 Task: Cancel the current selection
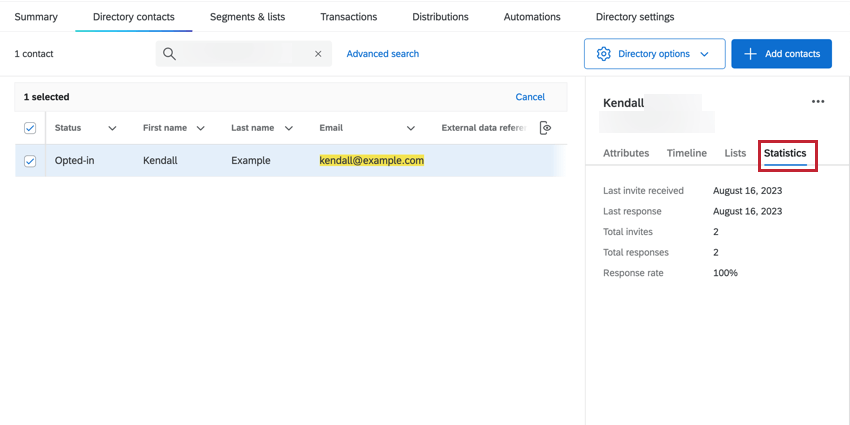point(530,97)
